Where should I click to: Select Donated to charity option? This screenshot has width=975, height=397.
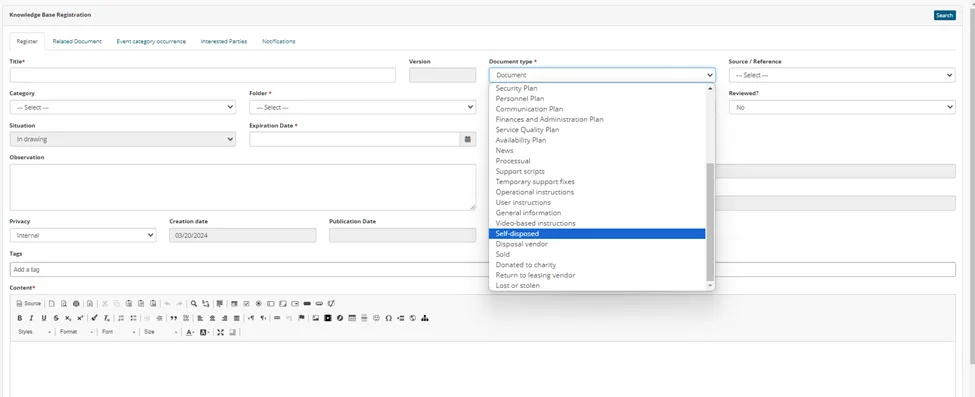pyautogui.click(x=598, y=264)
